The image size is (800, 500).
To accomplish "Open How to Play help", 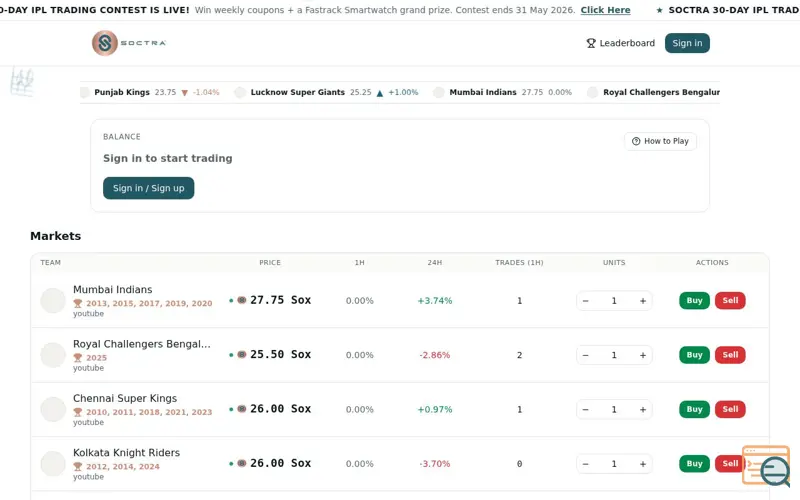I will (660, 141).
